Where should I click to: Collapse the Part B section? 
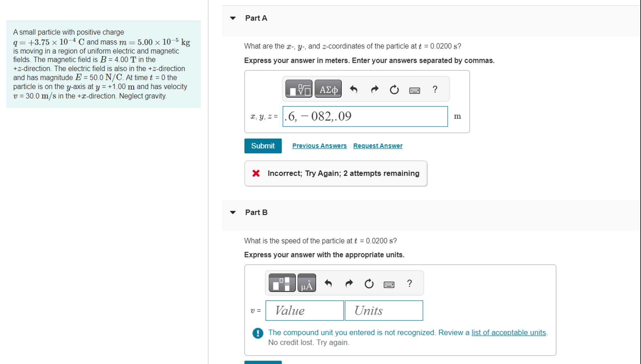point(233,212)
